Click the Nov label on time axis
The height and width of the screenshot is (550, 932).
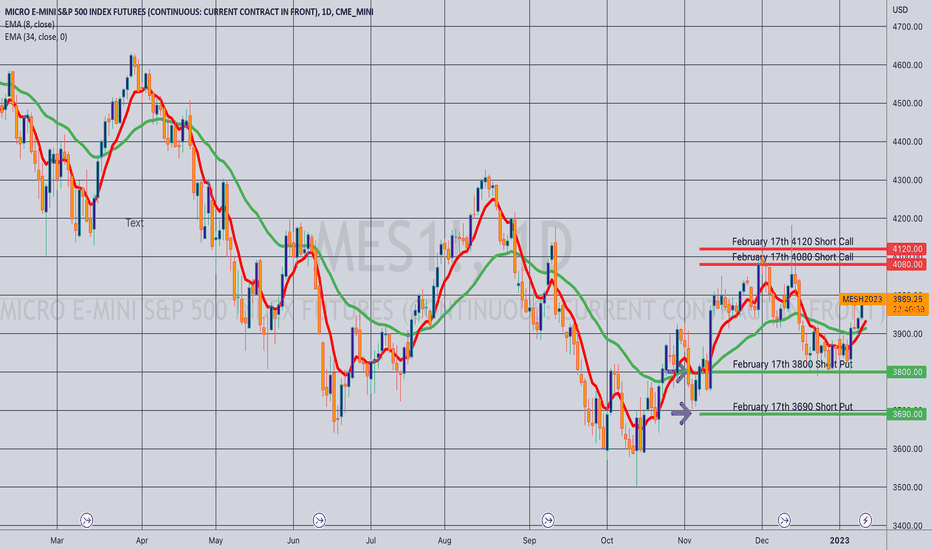click(x=684, y=540)
